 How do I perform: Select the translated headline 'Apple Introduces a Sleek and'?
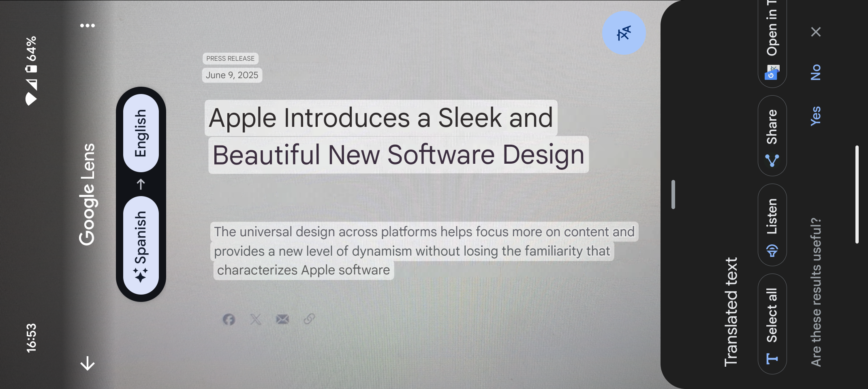(381, 118)
